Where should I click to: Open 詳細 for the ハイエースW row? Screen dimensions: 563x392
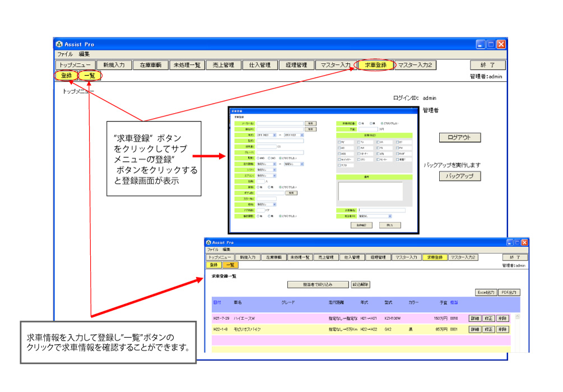coord(474,318)
